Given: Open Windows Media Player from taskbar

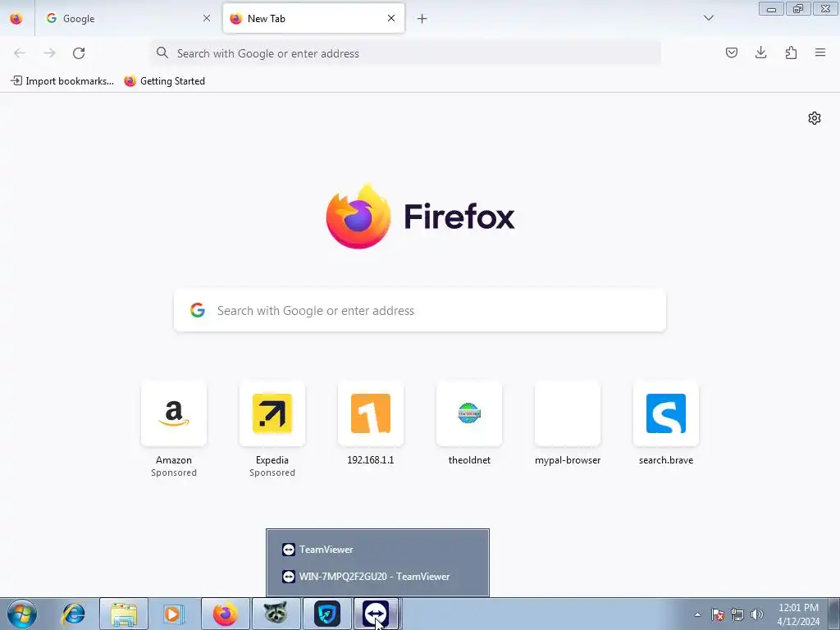Looking at the screenshot, I should tap(174, 614).
